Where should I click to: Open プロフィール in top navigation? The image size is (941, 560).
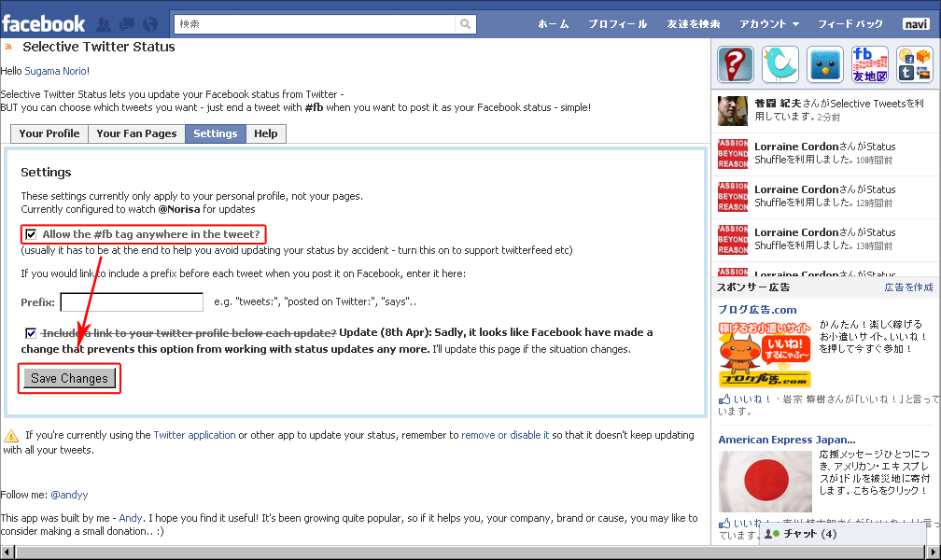tap(618, 24)
